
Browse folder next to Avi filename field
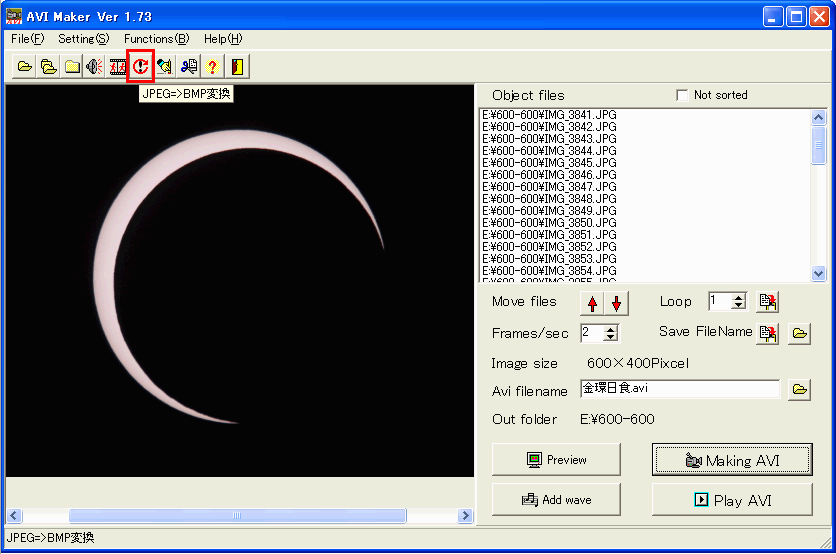(x=799, y=390)
